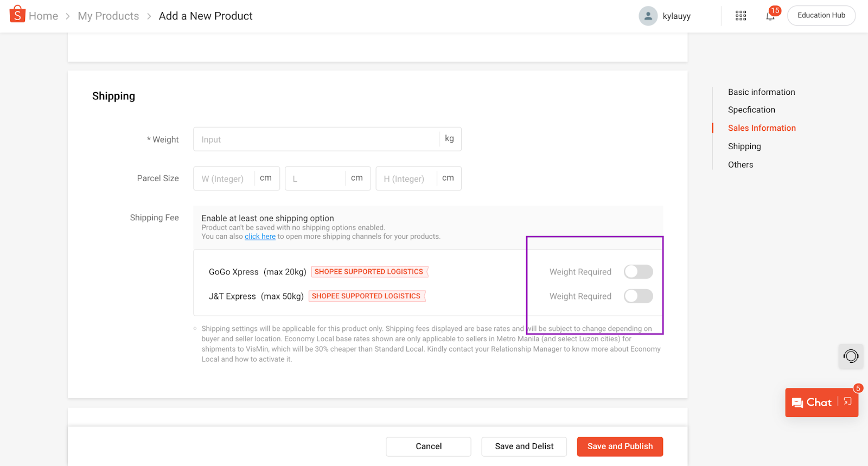Jump to Basic information section

pyautogui.click(x=761, y=92)
